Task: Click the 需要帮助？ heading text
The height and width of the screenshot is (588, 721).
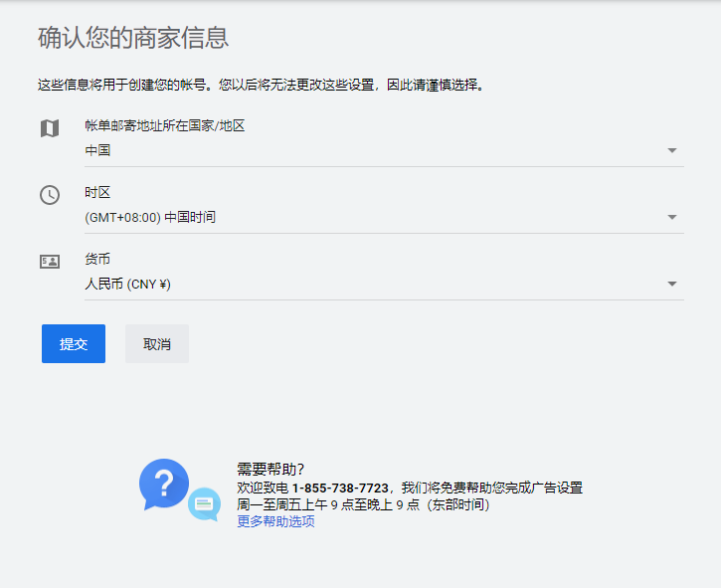Action: 270,470
